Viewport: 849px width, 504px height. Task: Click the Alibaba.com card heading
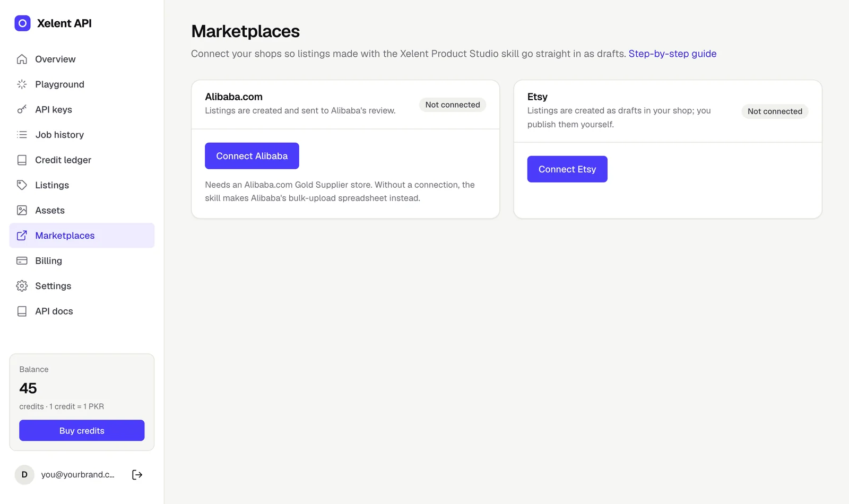point(234,97)
